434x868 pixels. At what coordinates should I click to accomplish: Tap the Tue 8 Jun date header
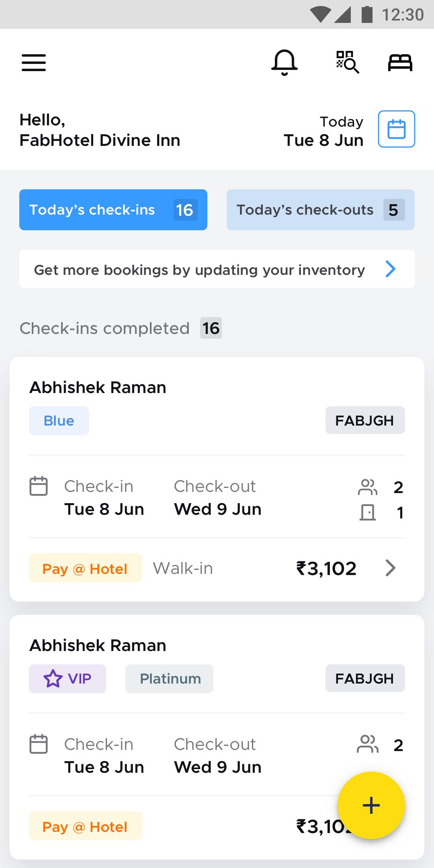coord(323,140)
